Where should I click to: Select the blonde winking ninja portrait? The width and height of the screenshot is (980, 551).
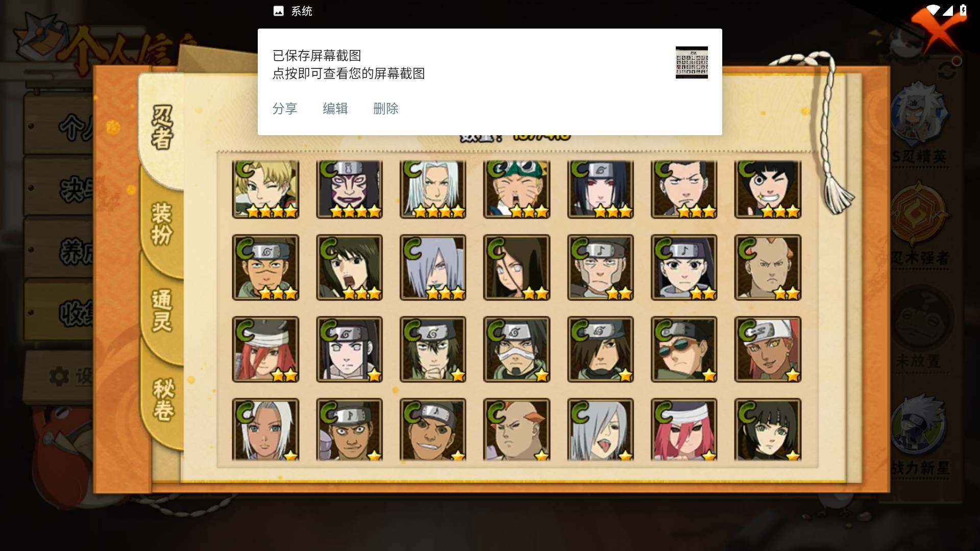(265, 189)
